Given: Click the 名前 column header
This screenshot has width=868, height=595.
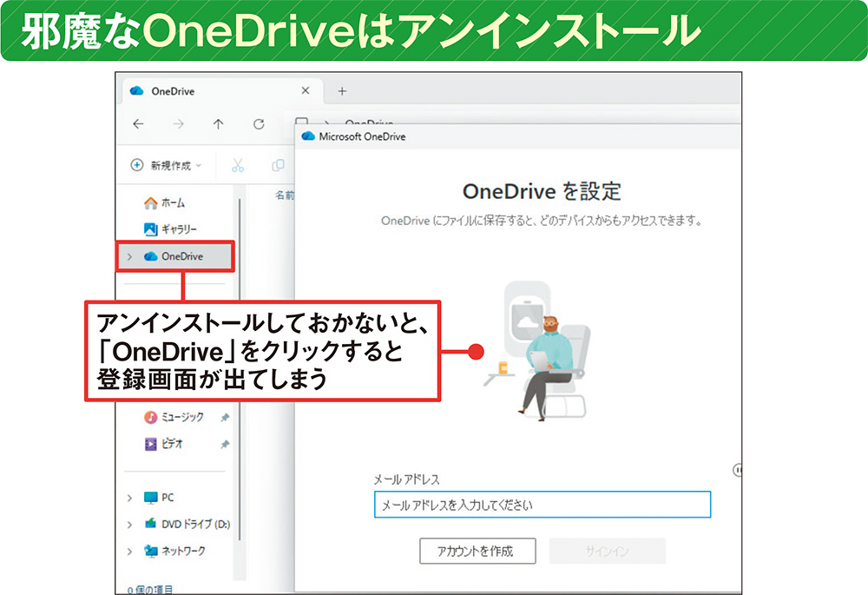Looking at the screenshot, I should pos(285,195).
